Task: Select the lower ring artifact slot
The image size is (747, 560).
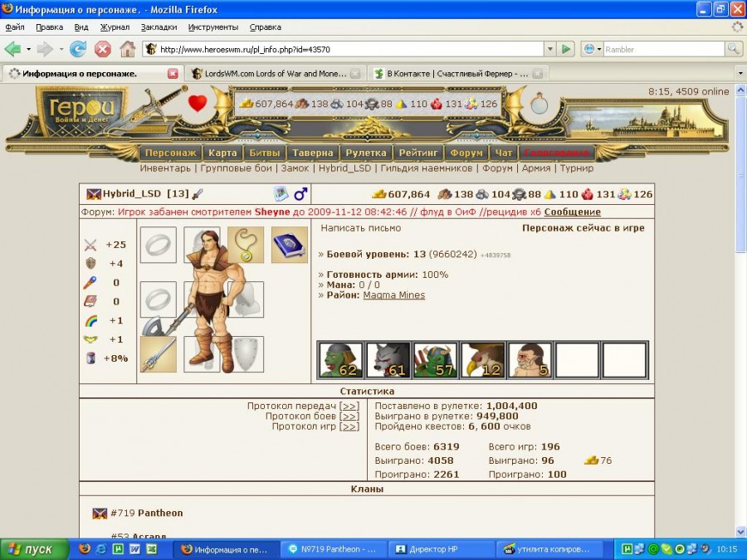Action: click(159, 299)
